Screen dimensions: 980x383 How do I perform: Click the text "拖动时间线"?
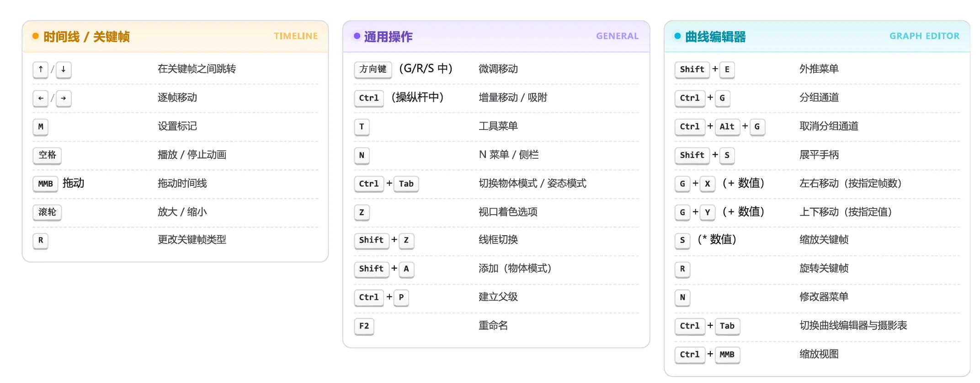(x=182, y=183)
